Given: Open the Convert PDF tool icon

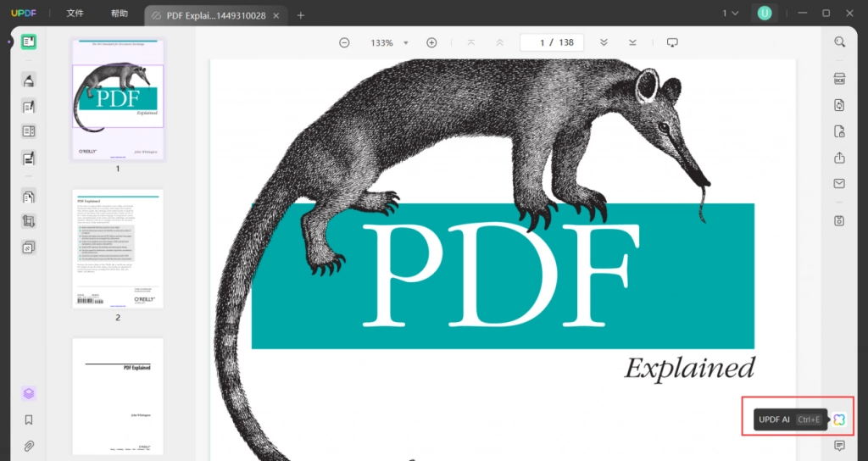Looking at the screenshot, I should [839, 105].
